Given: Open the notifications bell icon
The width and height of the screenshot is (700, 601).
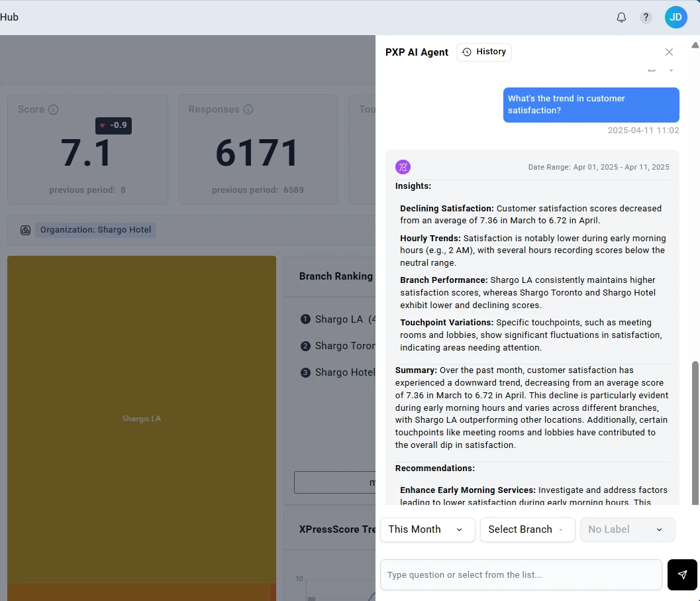Looking at the screenshot, I should (x=621, y=17).
